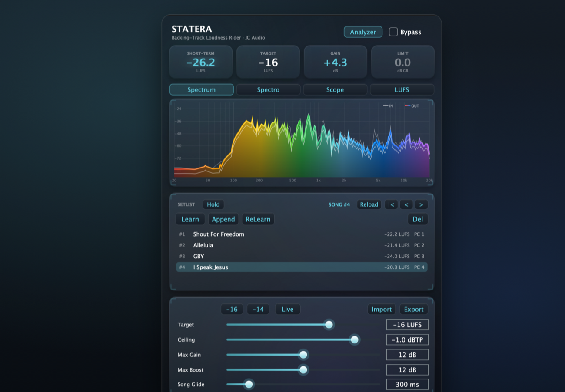This screenshot has width=565, height=392.
Task: Choose the Live preset button
Action: click(288, 309)
